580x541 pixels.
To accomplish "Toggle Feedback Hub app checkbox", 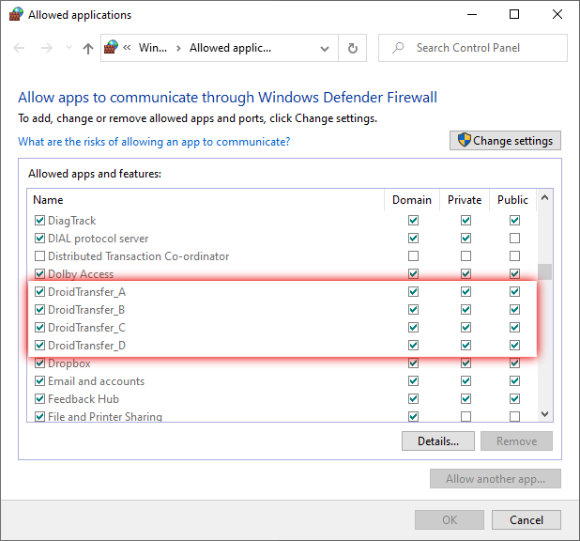I will click(x=40, y=399).
